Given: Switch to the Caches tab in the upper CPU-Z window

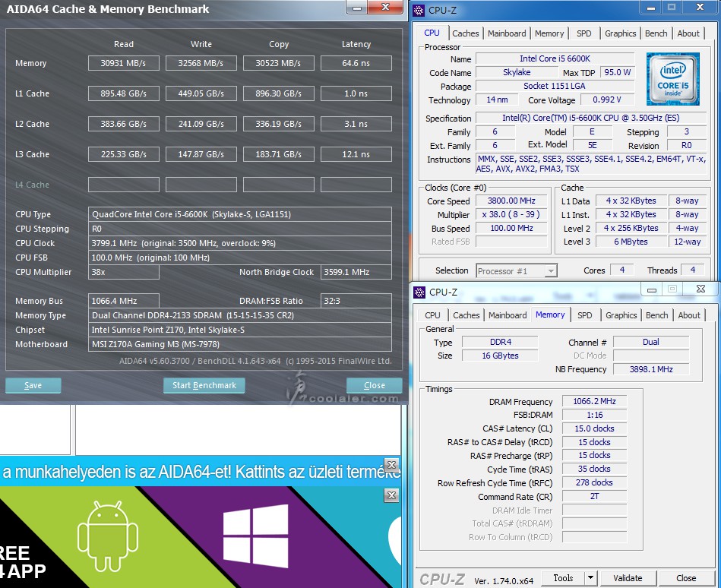Looking at the screenshot, I should click(x=465, y=33).
